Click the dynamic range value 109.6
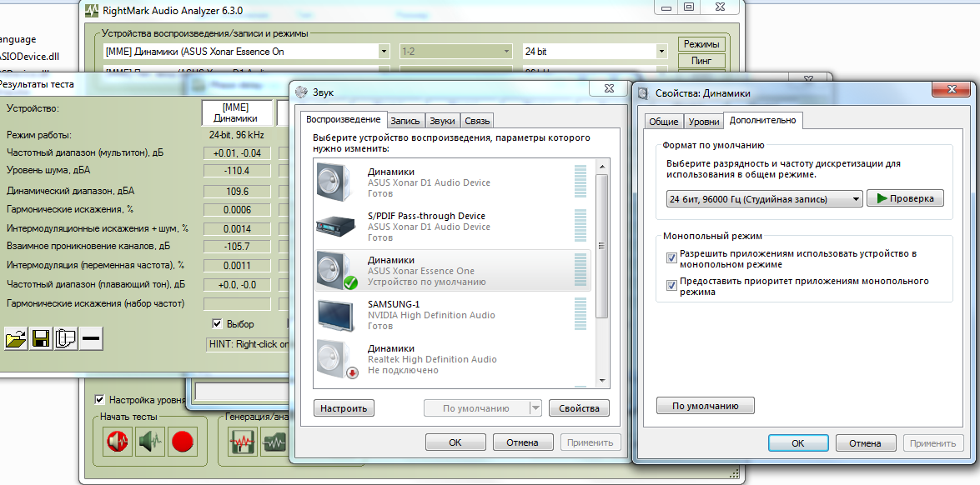The height and width of the screenshot is (485, 980). (236, 191)
